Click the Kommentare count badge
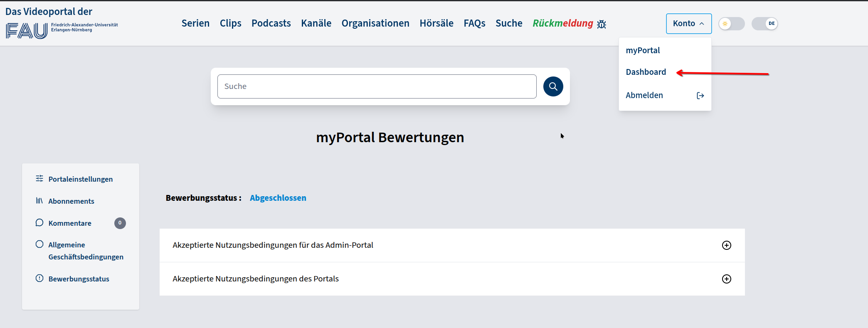The height and width of the screenshot is (328, 868). click(x=120, y=223)
